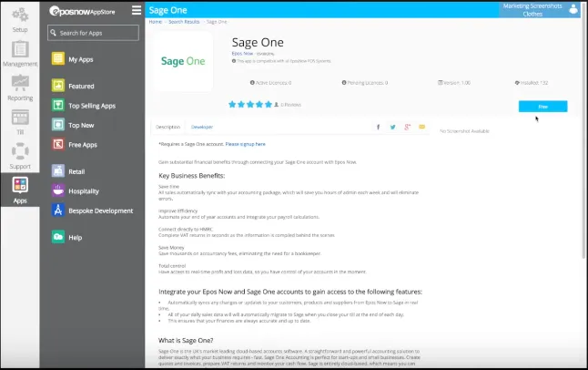Open the Reporting chart icon
Screen dimensions: 588x370
coord(20,83)
